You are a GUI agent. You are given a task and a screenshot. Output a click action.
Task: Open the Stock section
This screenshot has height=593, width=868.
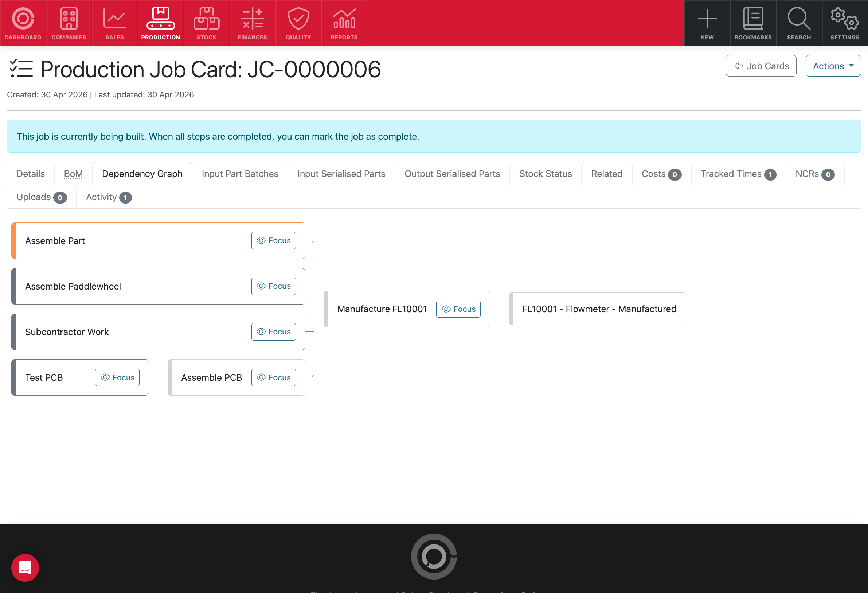207,23
